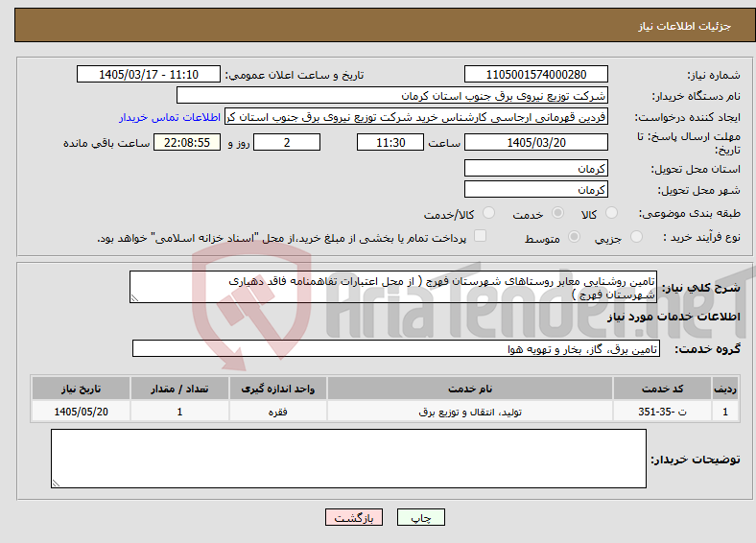
Task: Open اطلاعات تماس خریدار link
Action: pos(170,117)
